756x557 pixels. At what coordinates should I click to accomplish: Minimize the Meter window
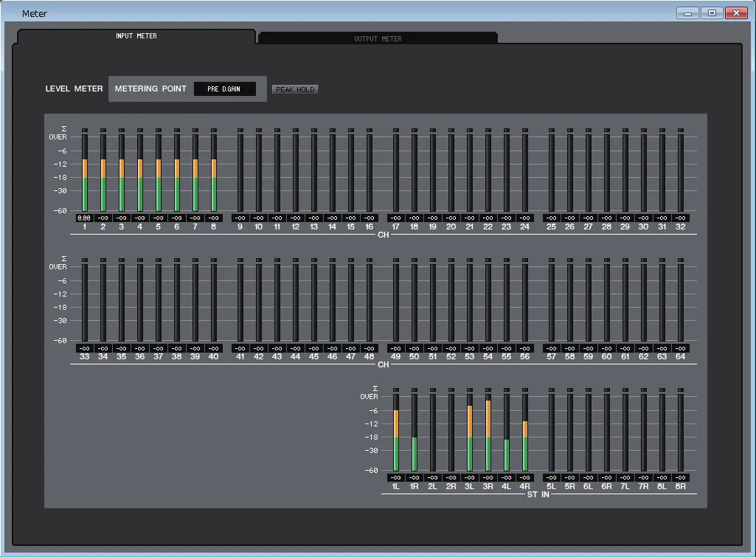(687, 13)
